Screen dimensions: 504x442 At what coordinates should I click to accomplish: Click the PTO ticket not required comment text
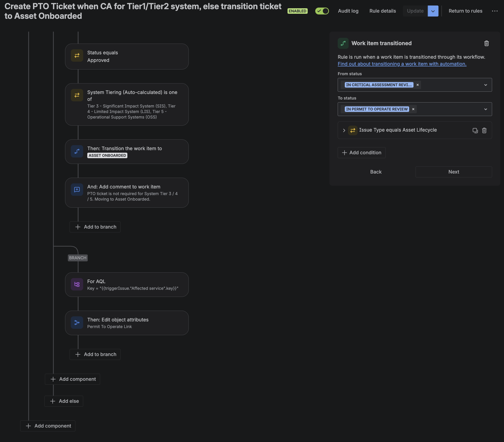pos(132,196)
